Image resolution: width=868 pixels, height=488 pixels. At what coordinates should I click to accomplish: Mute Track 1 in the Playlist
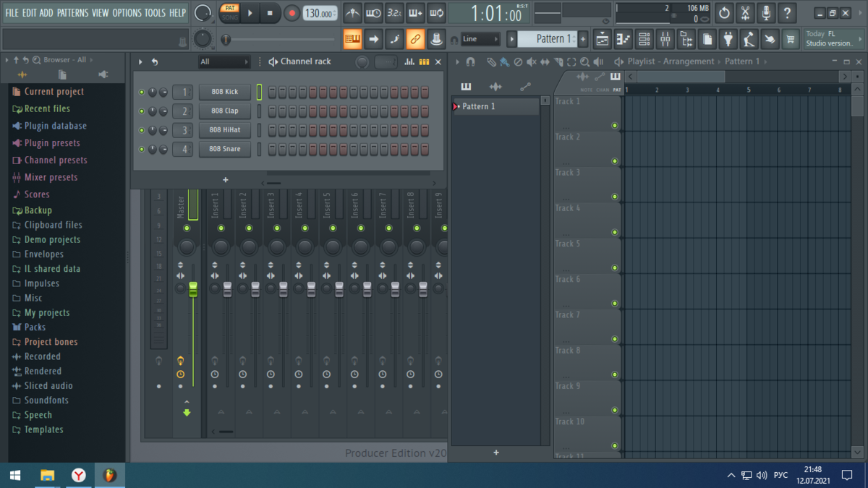(x=615, y=125)
